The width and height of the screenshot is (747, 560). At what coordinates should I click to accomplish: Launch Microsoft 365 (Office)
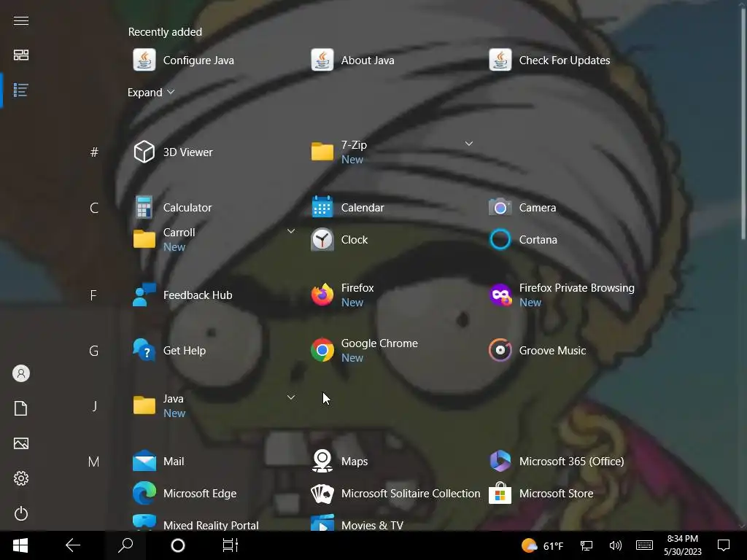point(557,462)
